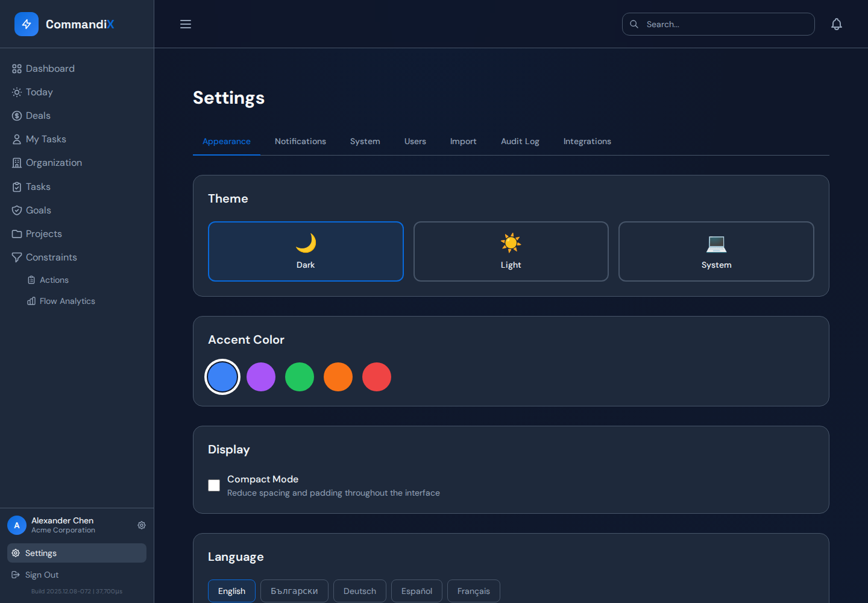
Task: Click the Dashboard grid icon
Action: (x=17, y=69)
